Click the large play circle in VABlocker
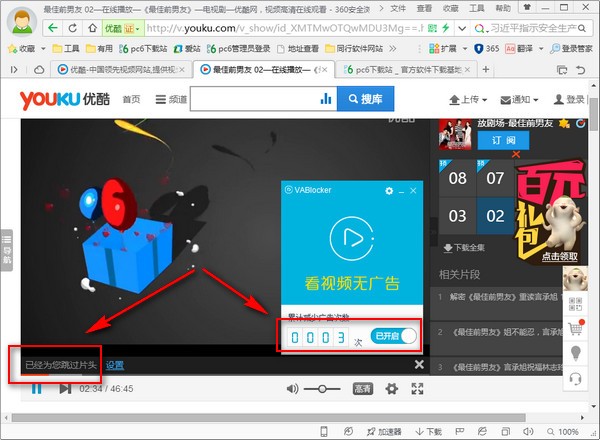Viewport: 600px width, 440px height. click(x=352, y=238)
